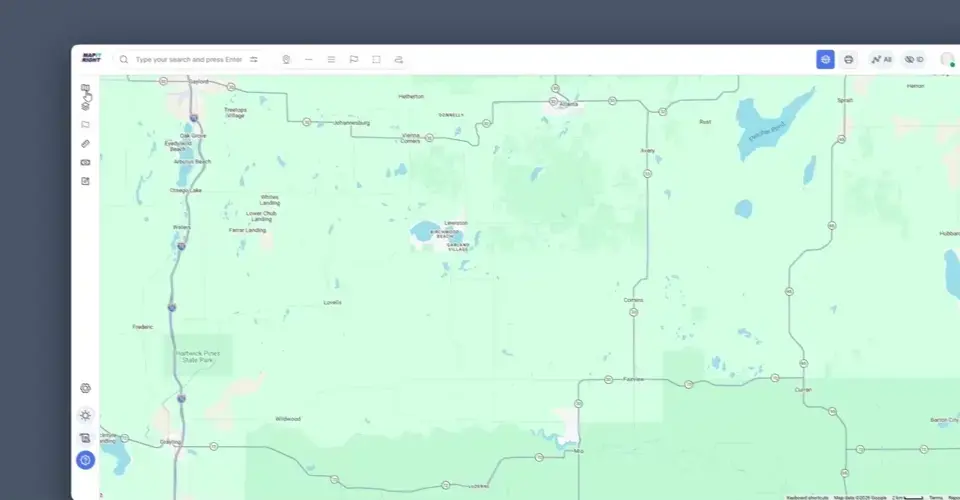Open the edit note icon in sidebar
The width and height of the screenshot is (960, 500).
point(85,181)
